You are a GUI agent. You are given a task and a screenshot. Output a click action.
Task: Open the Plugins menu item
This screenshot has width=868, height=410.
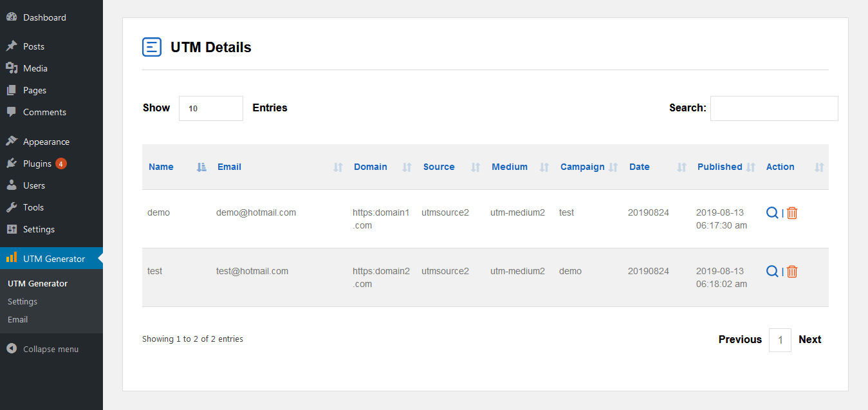coord(37,163)
